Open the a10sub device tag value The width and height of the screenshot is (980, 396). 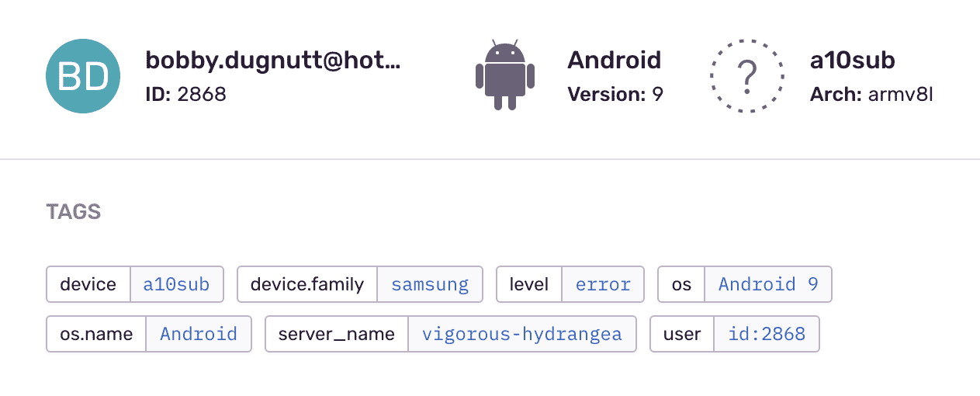coord(176,284)
